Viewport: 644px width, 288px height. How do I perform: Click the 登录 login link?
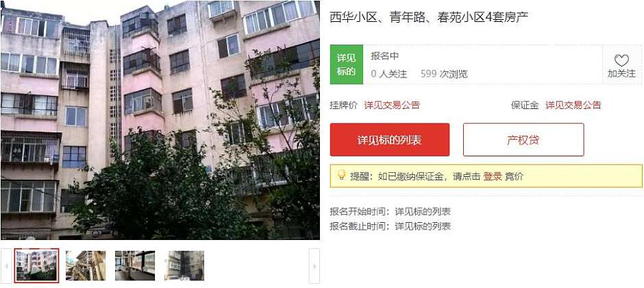click(493, 176)
